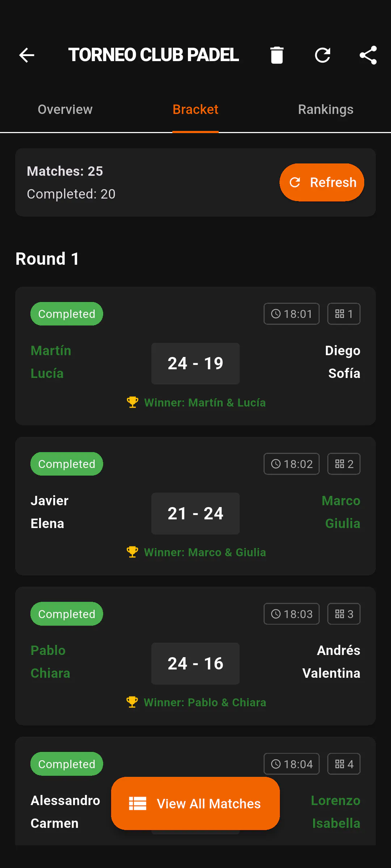391x868 pixels.
Task: Select the court 1 chip
Action: coord(344,314)
